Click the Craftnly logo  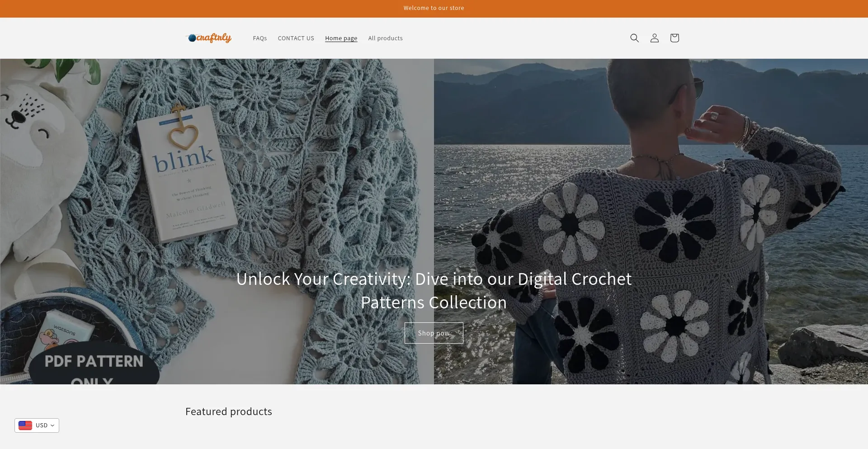(209, 38)
